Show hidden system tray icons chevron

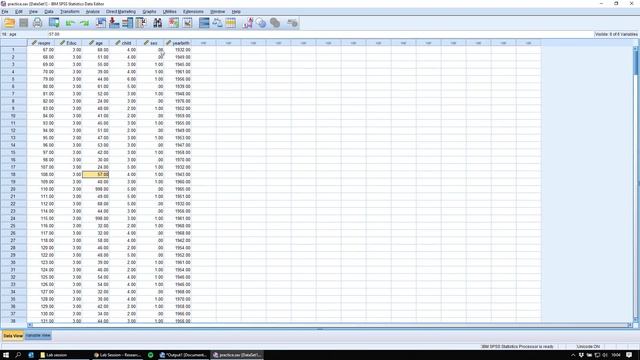pos(573,355)
